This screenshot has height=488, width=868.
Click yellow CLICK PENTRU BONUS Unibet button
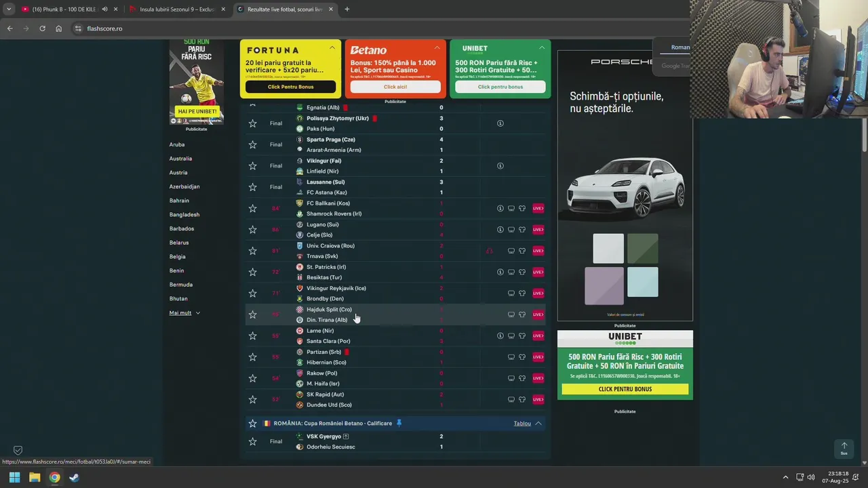click(625, 389)
